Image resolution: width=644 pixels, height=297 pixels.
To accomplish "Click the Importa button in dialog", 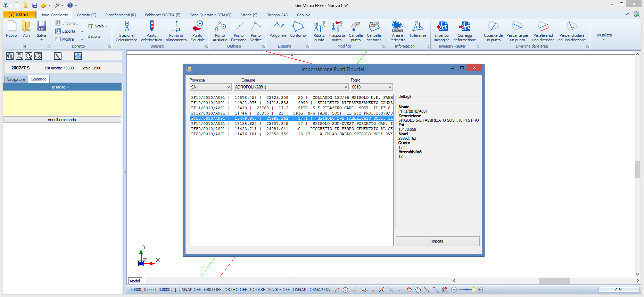I will (437, 241).
